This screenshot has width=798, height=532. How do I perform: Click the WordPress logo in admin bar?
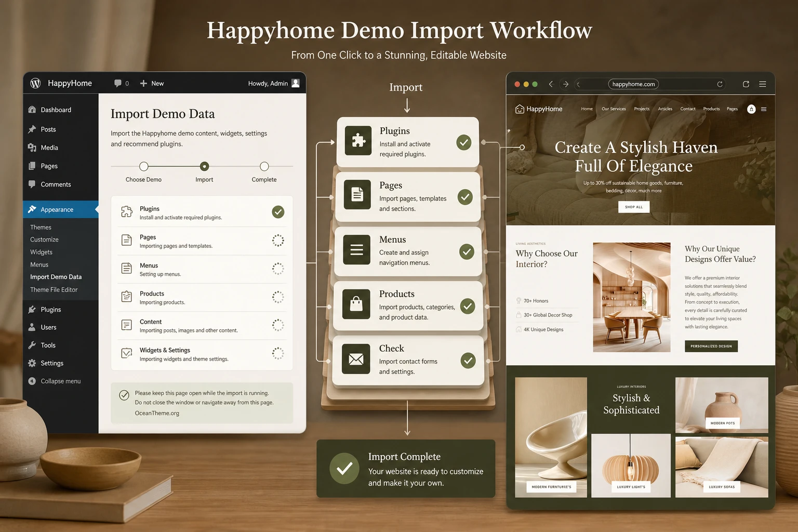(35, 83)
